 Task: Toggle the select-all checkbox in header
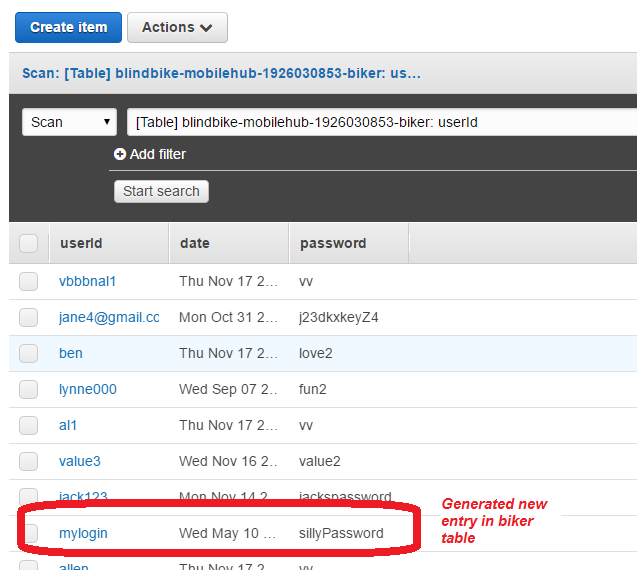click(29, 243)
